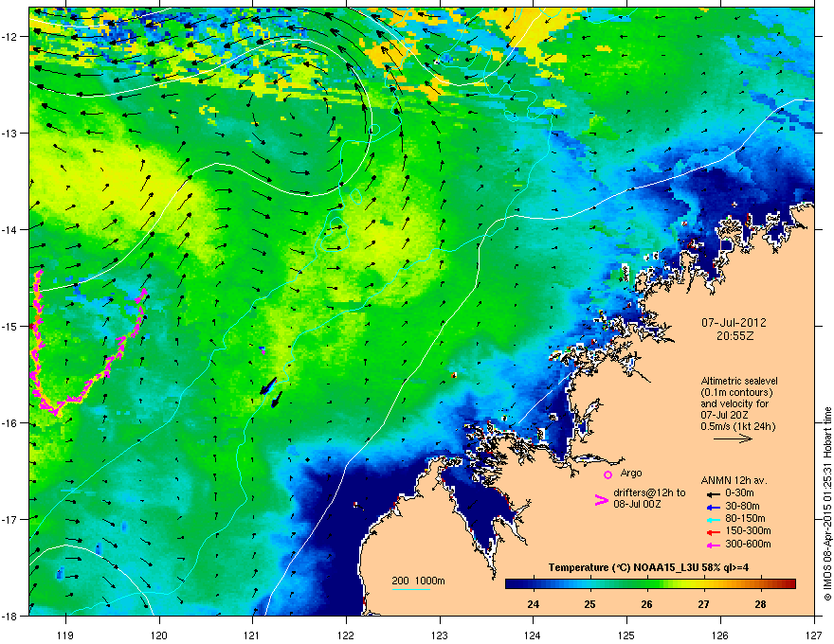Click the '127' longitude axis label

(814, 635)
